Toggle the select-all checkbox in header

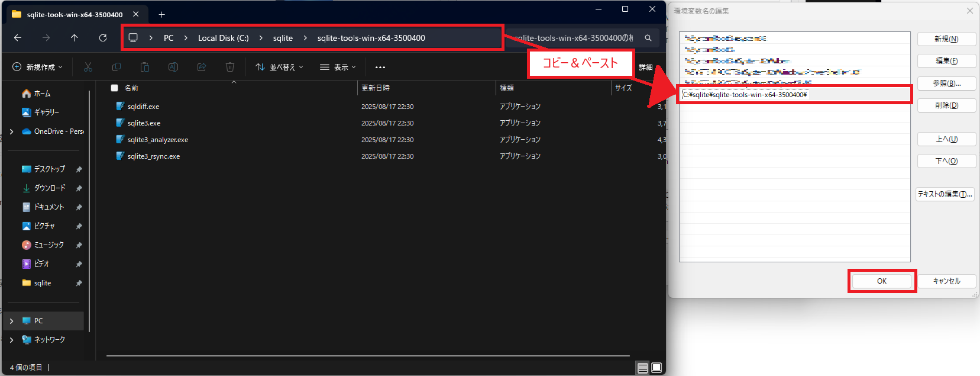click(x=115, y=88)
